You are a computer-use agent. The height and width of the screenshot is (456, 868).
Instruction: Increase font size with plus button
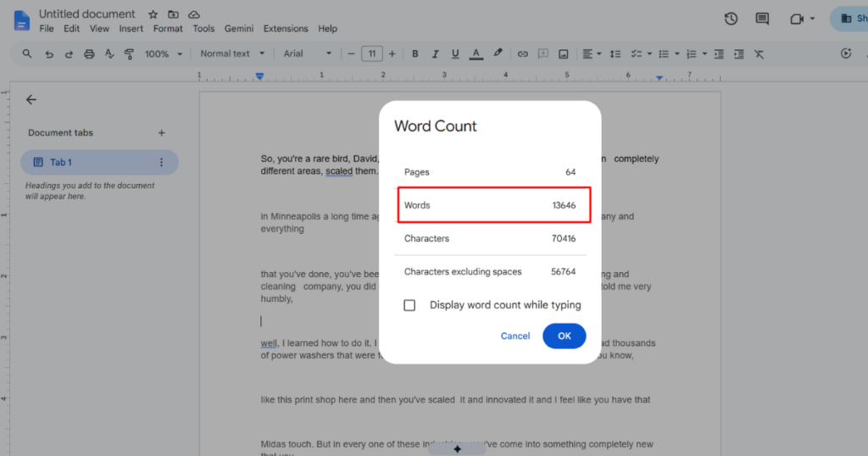[x=392, y=53]
